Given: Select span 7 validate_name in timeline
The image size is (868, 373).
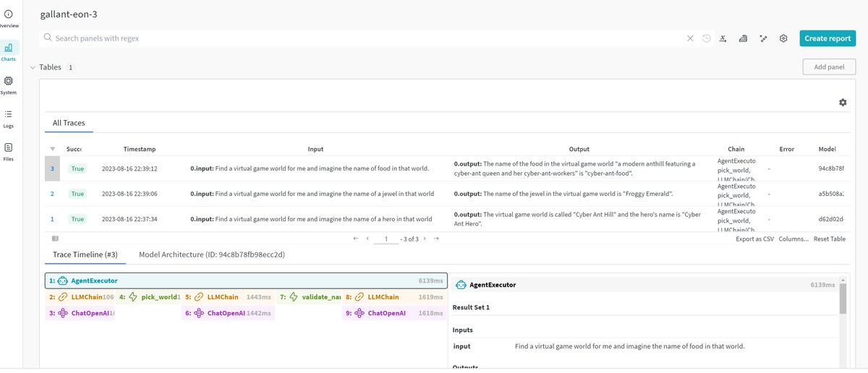Looking at the screenshot, I should click(309, 297).
